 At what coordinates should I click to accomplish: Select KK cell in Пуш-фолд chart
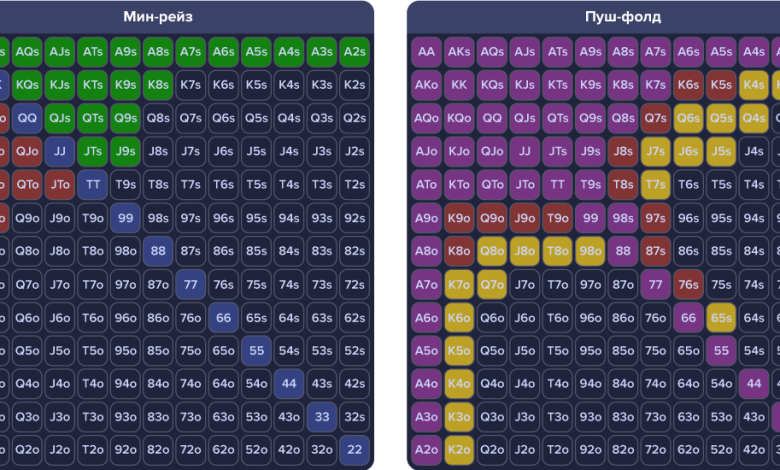point(459,85)
